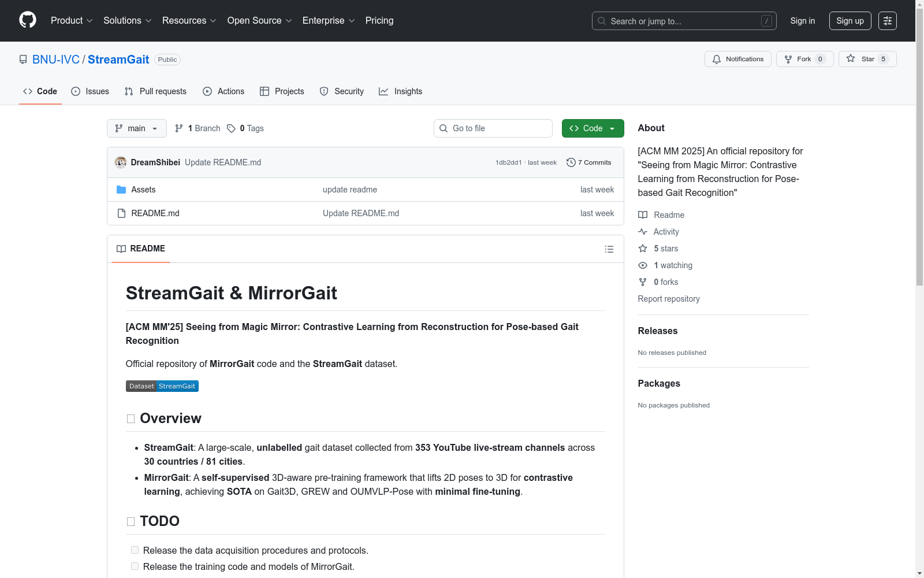Fork the repository
The height and width of the screenshot is (578, 924).
tap(804, 59)
